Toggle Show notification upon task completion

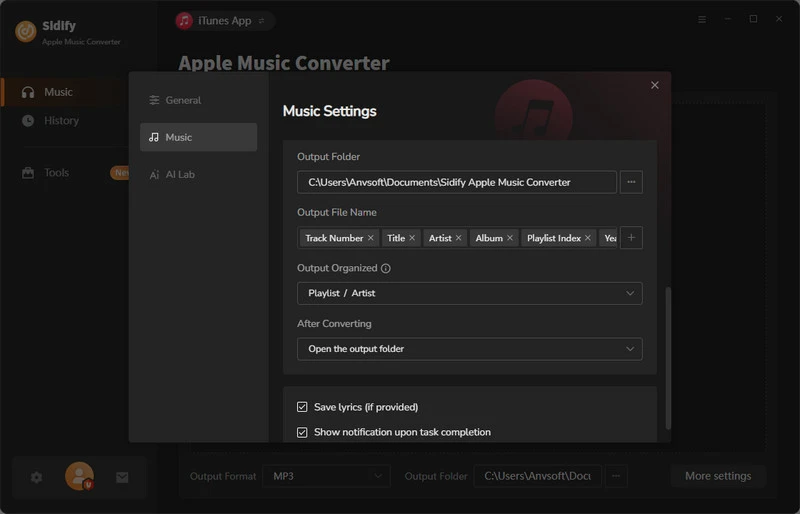(x=302, y=432)
